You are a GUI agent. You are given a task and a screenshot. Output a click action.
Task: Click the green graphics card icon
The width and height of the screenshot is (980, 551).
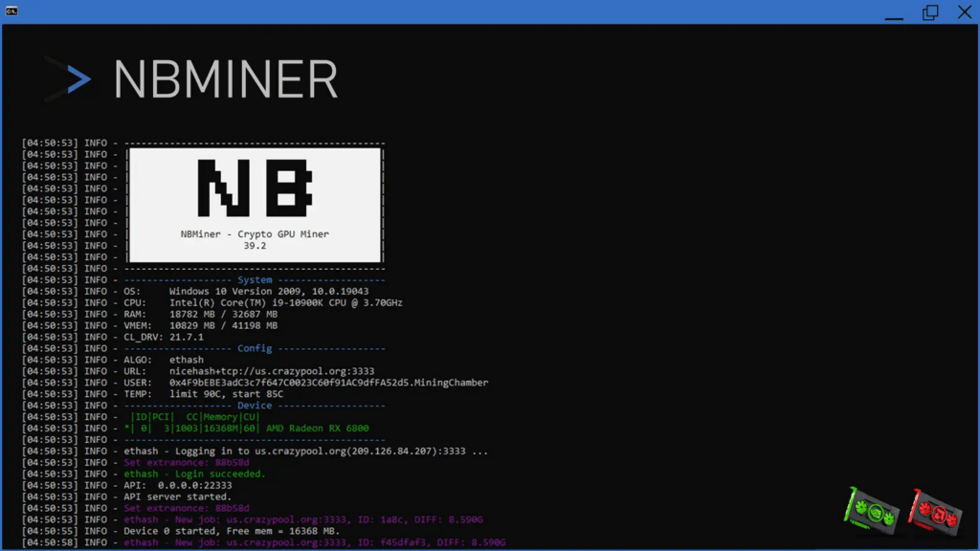pyautogui.click(x=872, y=511)
